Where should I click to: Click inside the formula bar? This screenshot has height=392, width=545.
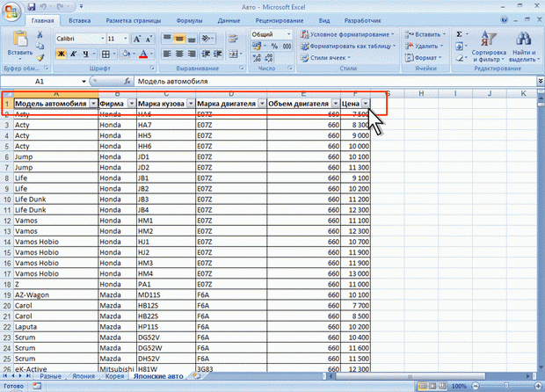(336, 82)
